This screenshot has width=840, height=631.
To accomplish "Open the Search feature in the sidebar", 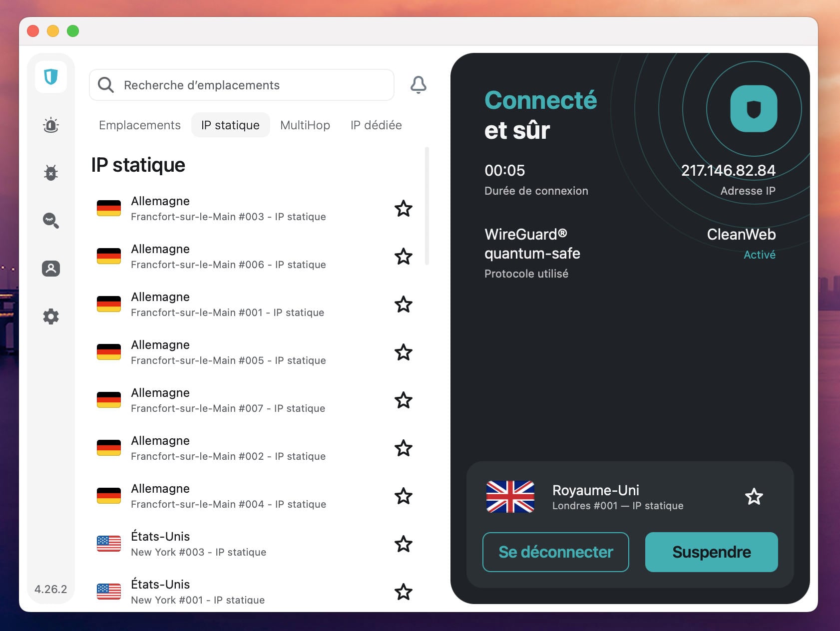I will point(50,221).
